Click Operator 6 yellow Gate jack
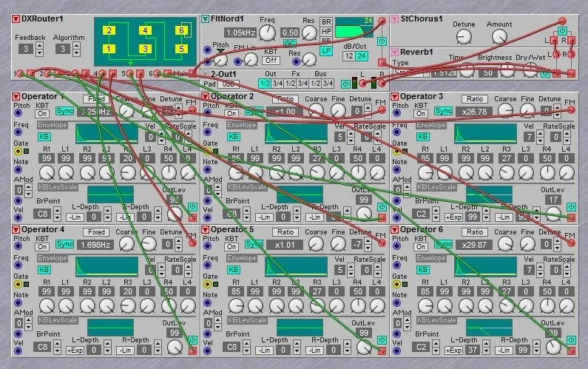This screenshot has height=369, width=588. (396, 284)
